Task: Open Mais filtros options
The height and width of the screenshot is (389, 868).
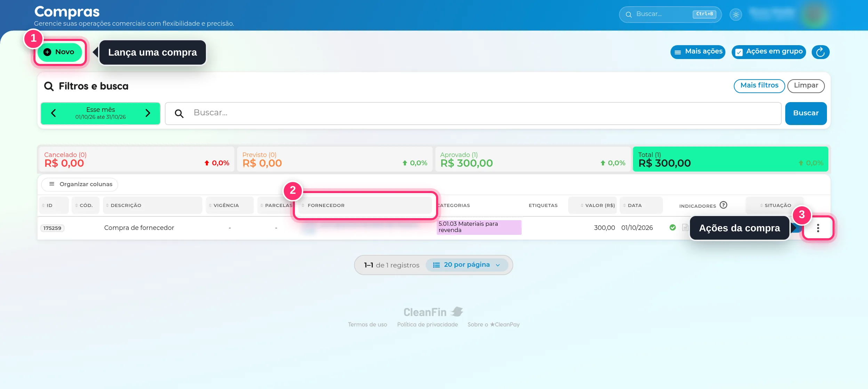Action: tap(759, 85)
